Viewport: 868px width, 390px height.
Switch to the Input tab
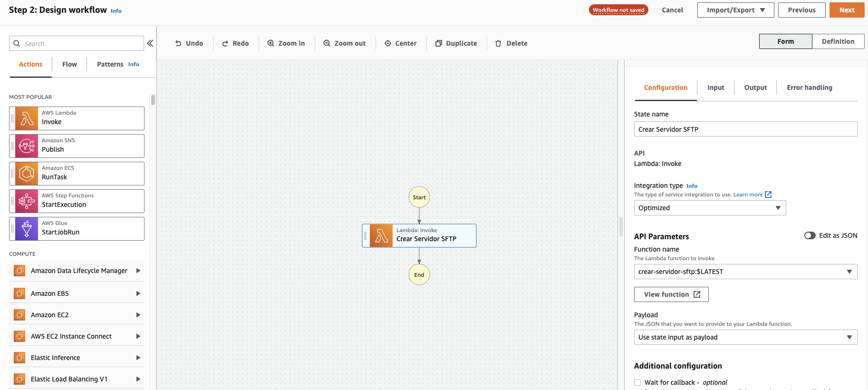click(715, 88)
